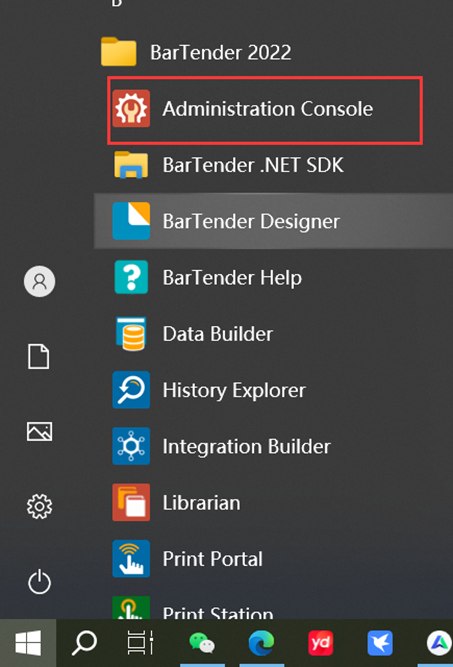Screen dimensions: 453x667
Task: Launch BarTender Designer from the list
Action: click(x=274, y=221)
